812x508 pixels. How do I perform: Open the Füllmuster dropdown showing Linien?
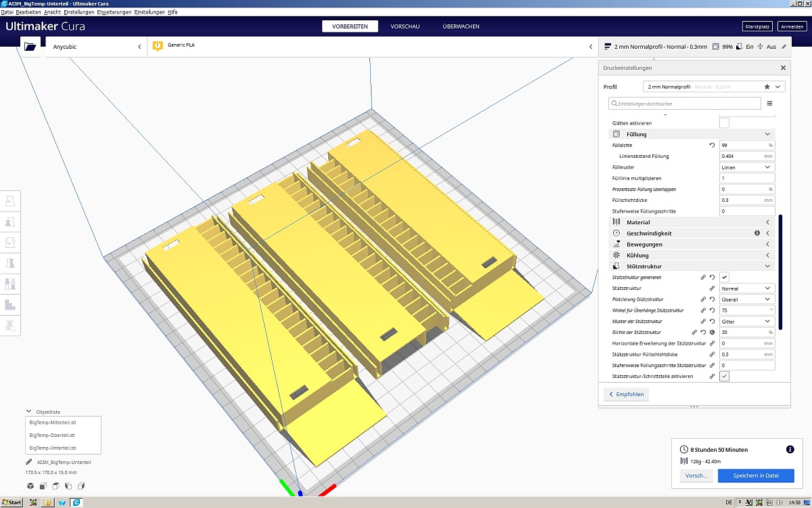click(747, 167)
